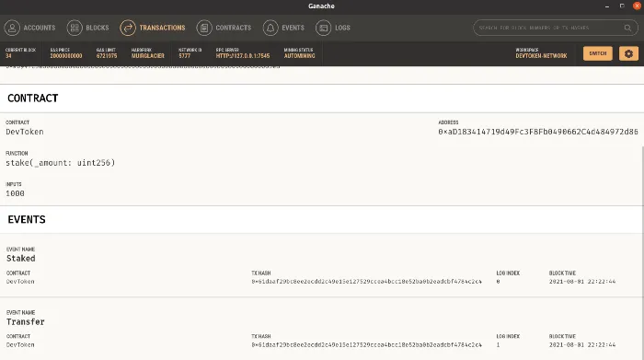
Task: Click DevToken contract under Staked event
Action: 20,282
